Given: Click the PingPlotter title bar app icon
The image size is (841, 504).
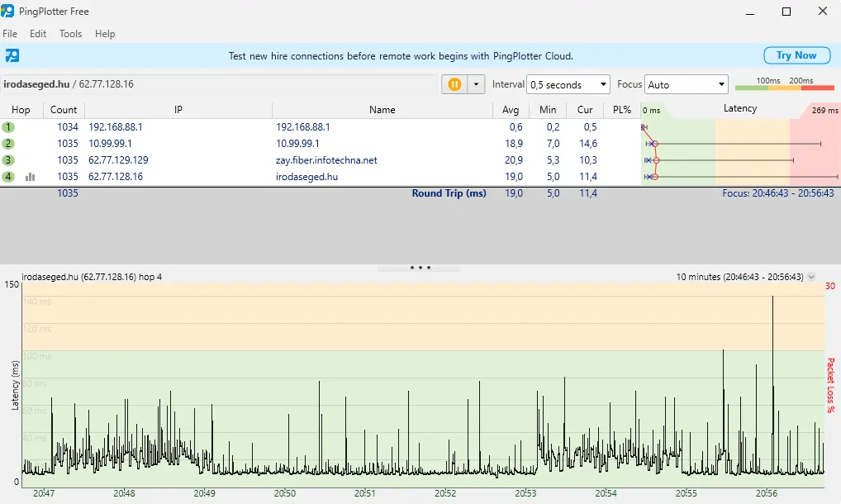Looking at the screenshot, I should tap(8, 12).
